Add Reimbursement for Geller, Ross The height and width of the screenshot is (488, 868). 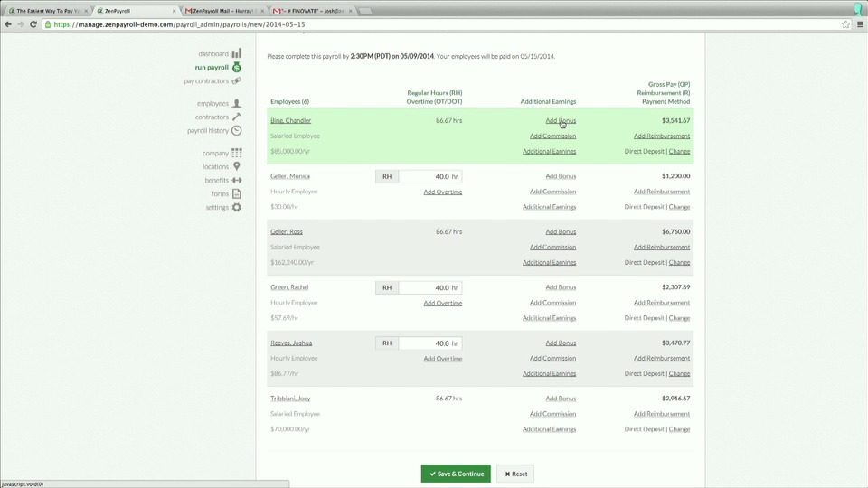tap(662, 247)
